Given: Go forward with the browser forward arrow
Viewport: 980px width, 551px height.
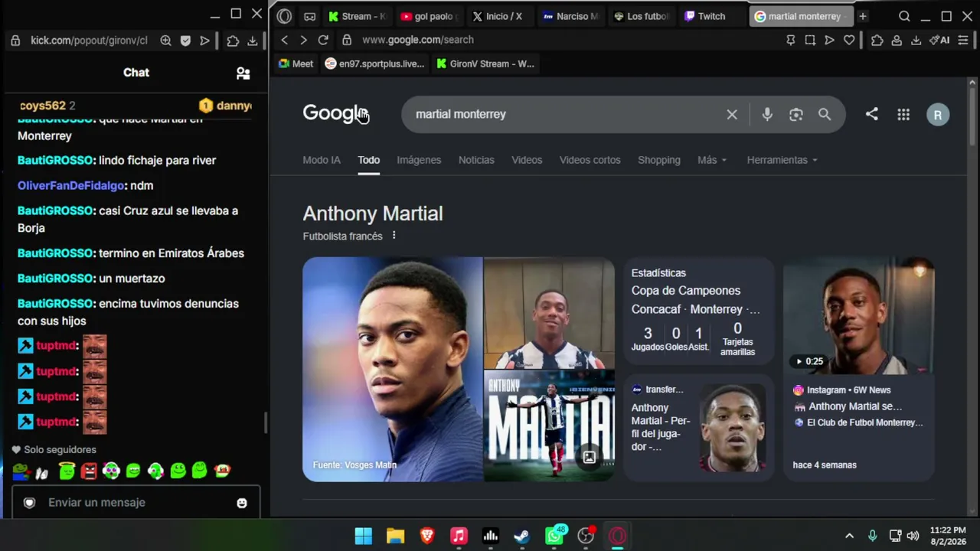Looking at the screenshot, I should [303, 40].
